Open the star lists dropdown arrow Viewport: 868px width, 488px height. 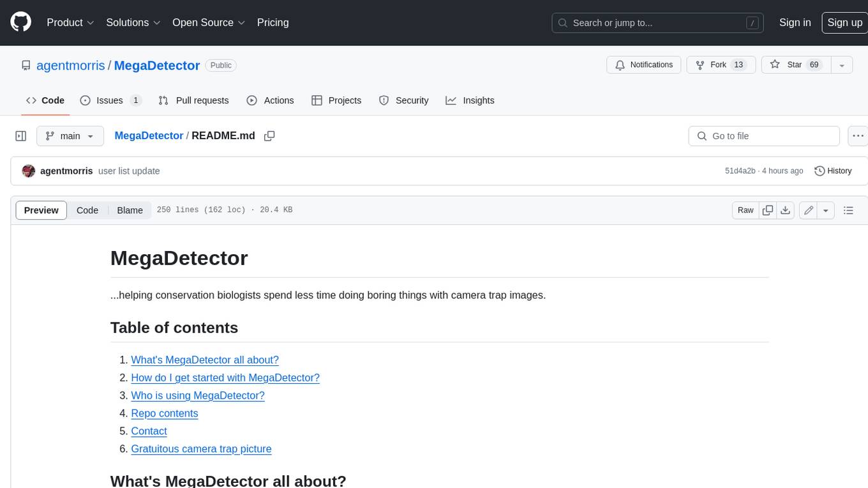tap(842, 65)
